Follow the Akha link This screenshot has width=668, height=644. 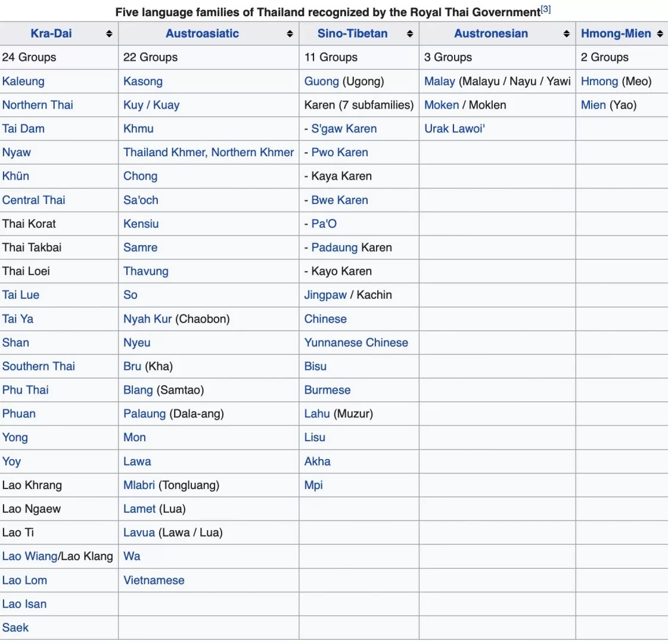318,461
